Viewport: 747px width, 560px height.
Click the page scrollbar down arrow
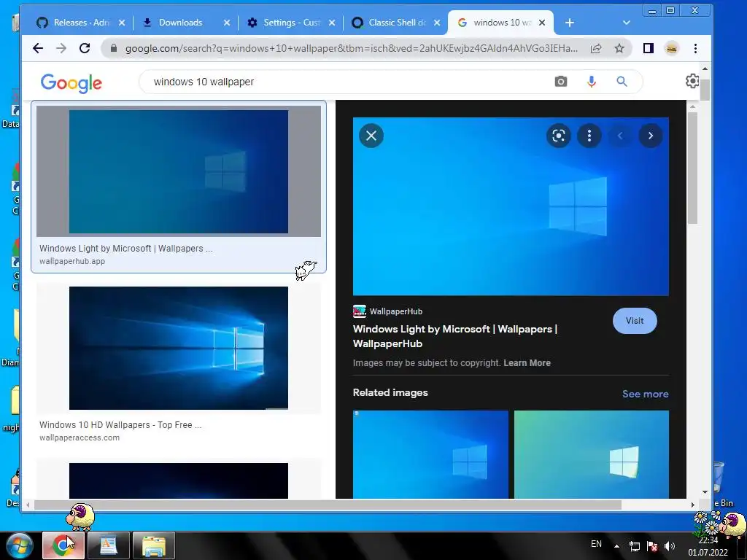[x=705, y=492]
